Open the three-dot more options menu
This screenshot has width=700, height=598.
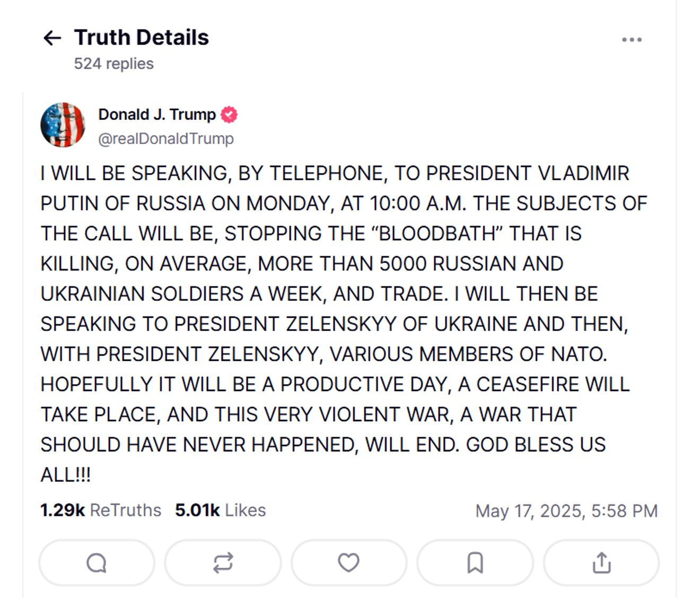pyautogui.click(x=632, y=40)
